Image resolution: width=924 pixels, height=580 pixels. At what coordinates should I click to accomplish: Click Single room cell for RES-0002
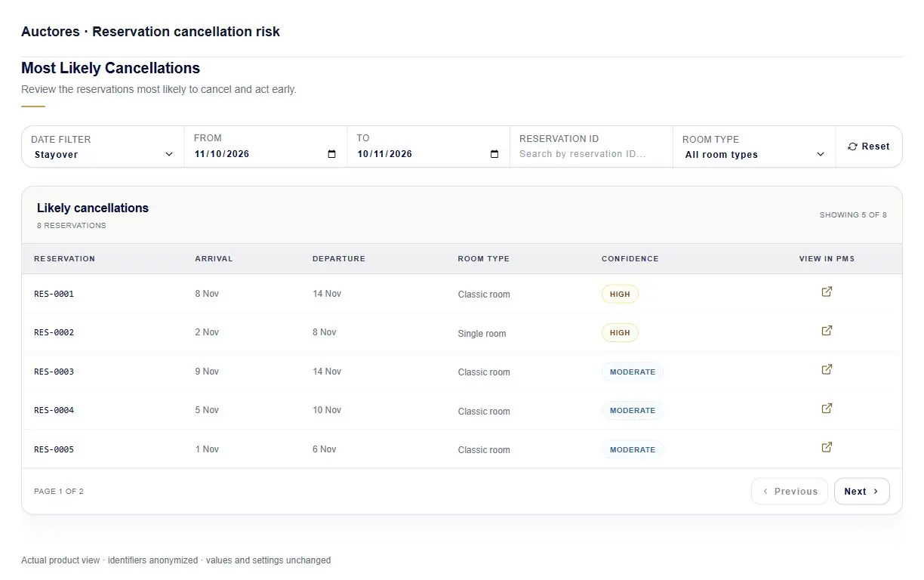(482, 334)
